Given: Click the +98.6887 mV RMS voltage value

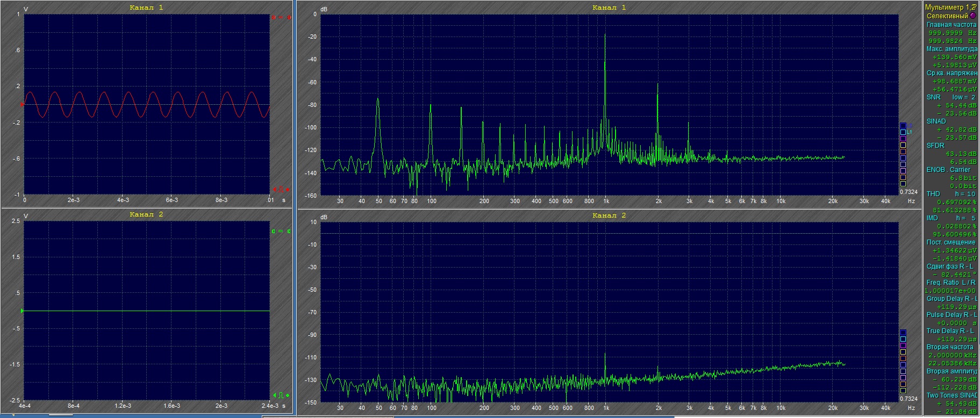Looking at the screenshot, I should (955, 81).
